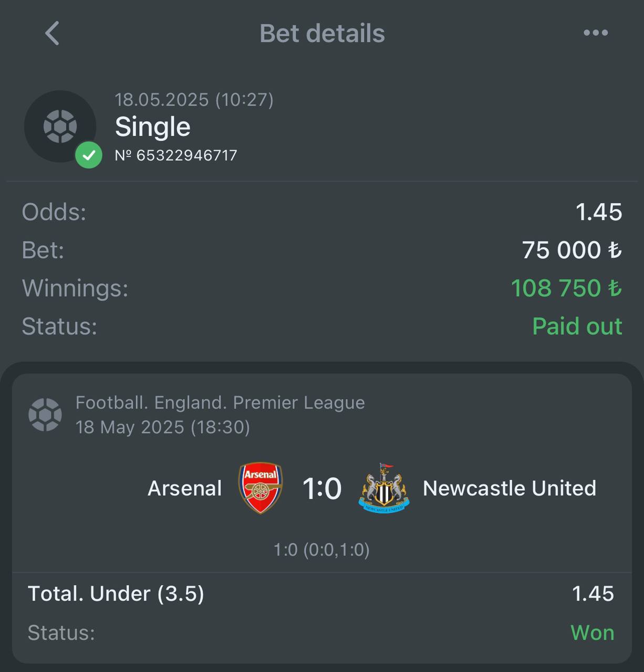Tap the green checkmark won badge
Screen dimensions: 644x672
(89, 155)
